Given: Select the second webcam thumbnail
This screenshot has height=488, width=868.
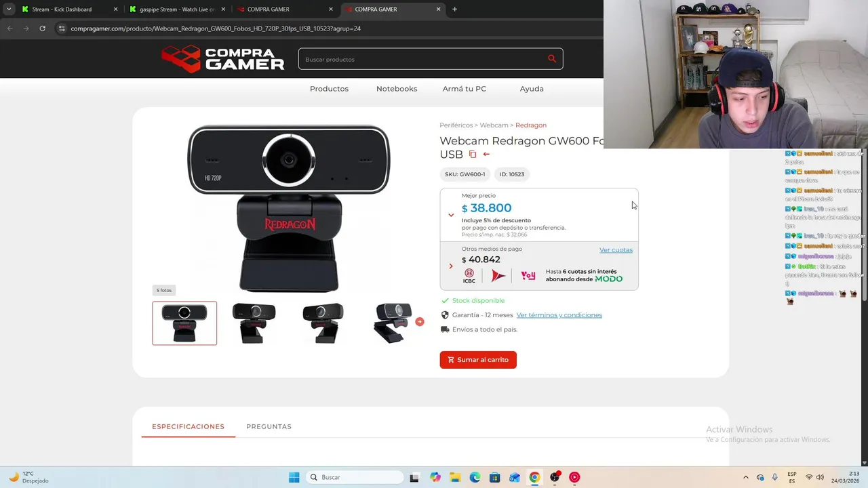Looking at the screenshot, I should point(254,323).
